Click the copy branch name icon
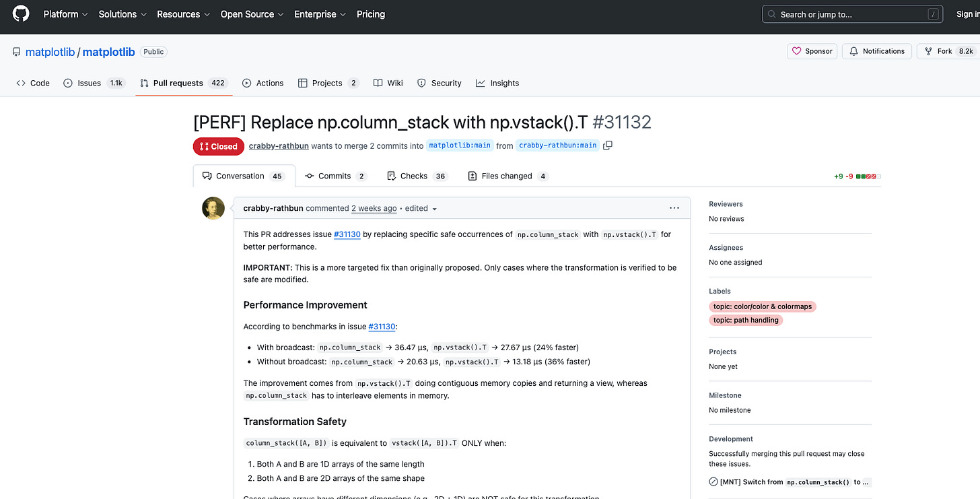Screen dimensions: 980x499 pyautogui.click(x=608, y=145)
